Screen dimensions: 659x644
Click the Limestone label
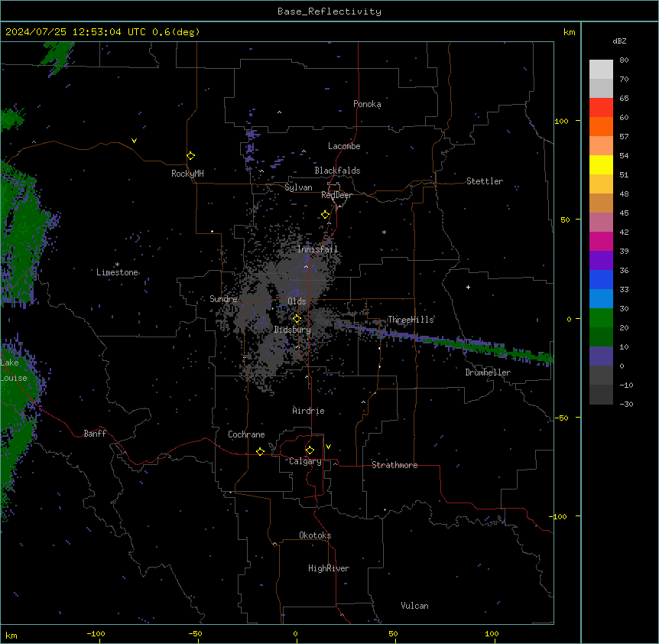[x=117, y=272]
